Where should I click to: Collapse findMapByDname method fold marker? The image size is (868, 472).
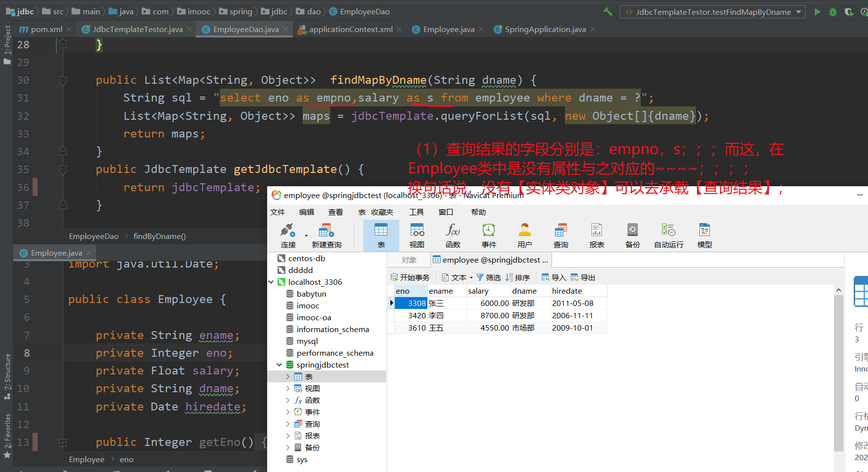[x=63, y=80]
